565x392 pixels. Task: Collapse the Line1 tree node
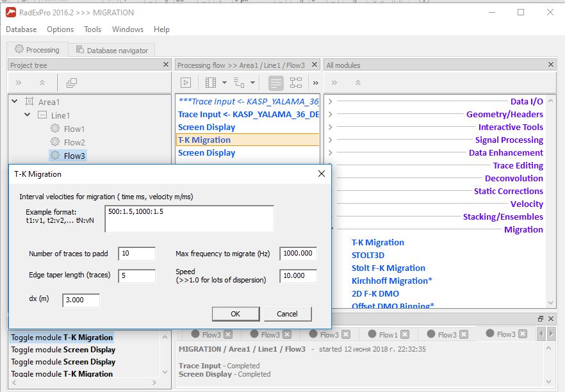[x=28, y=115]
